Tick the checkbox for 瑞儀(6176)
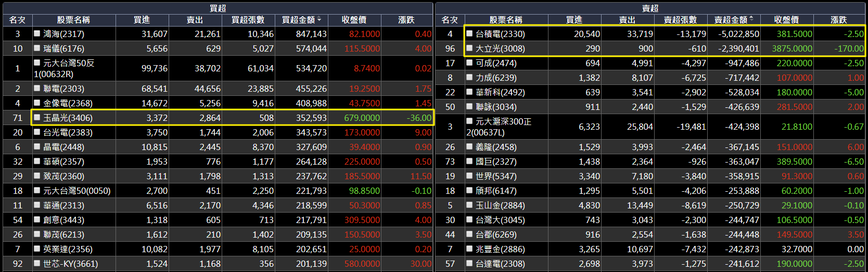Screen dimensions: 868x272 [37, 48]
